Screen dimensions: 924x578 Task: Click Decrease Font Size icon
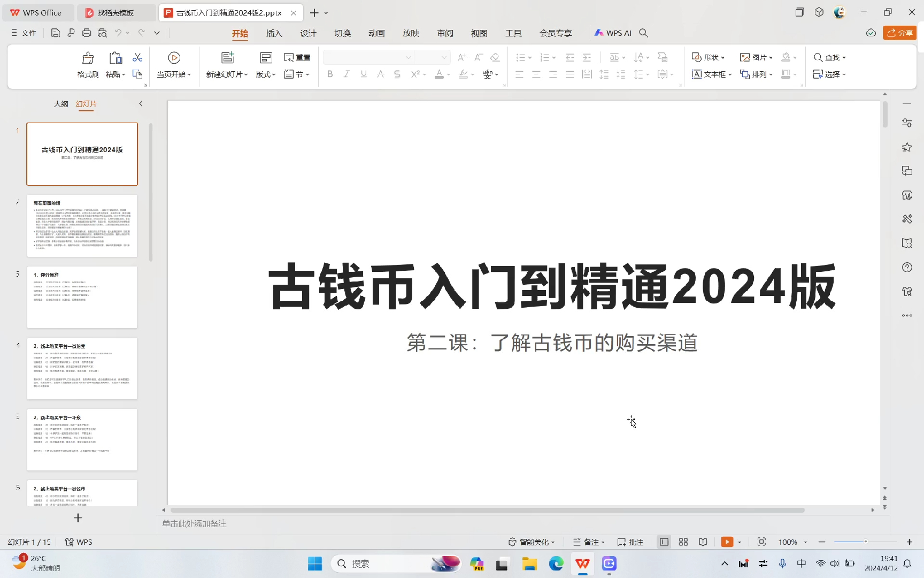point(479,57)
